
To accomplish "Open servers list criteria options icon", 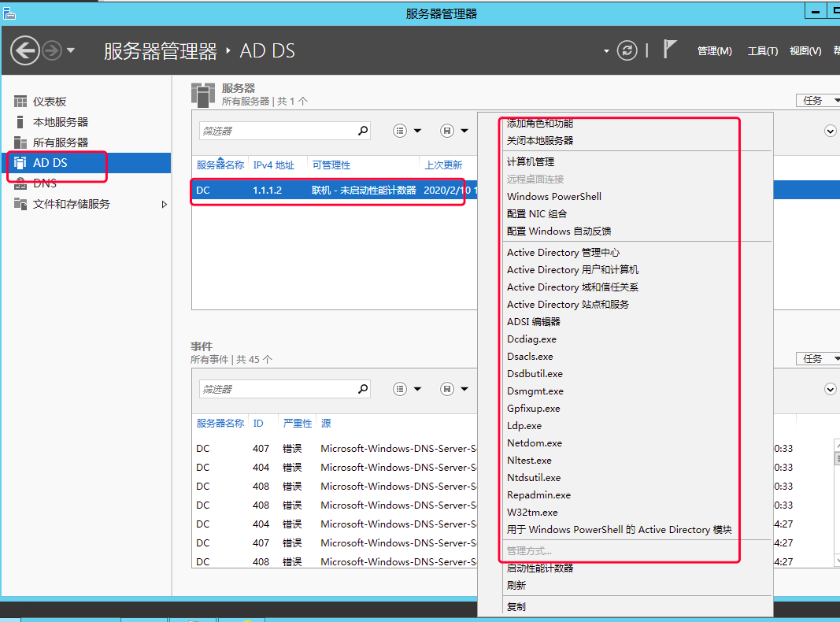I will [x=400, y=131].
